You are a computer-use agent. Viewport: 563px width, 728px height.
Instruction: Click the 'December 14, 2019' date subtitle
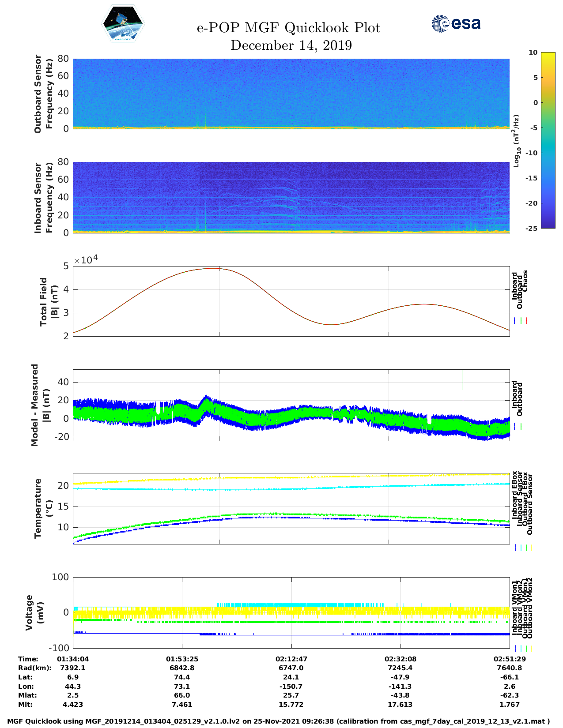pos(291,45)
